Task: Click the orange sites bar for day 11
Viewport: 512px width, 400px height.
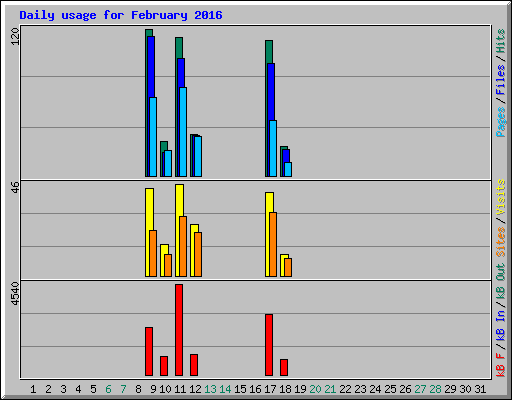Action: pyautogui.click(x=183, y=246)
